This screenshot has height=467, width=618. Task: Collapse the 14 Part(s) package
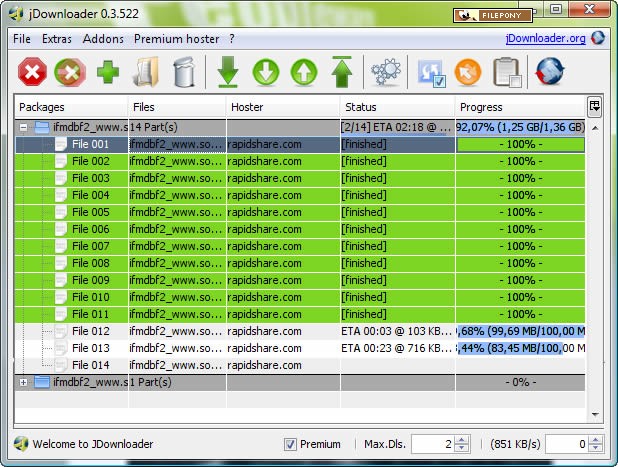[x=23, y=127]
